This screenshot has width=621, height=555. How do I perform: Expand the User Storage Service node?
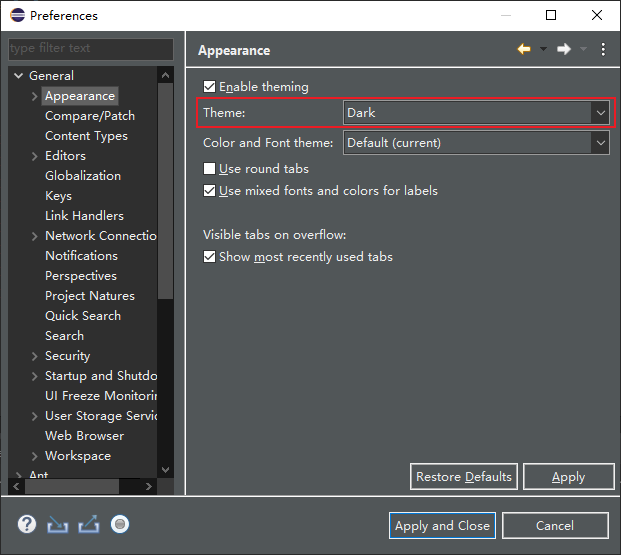34,416
